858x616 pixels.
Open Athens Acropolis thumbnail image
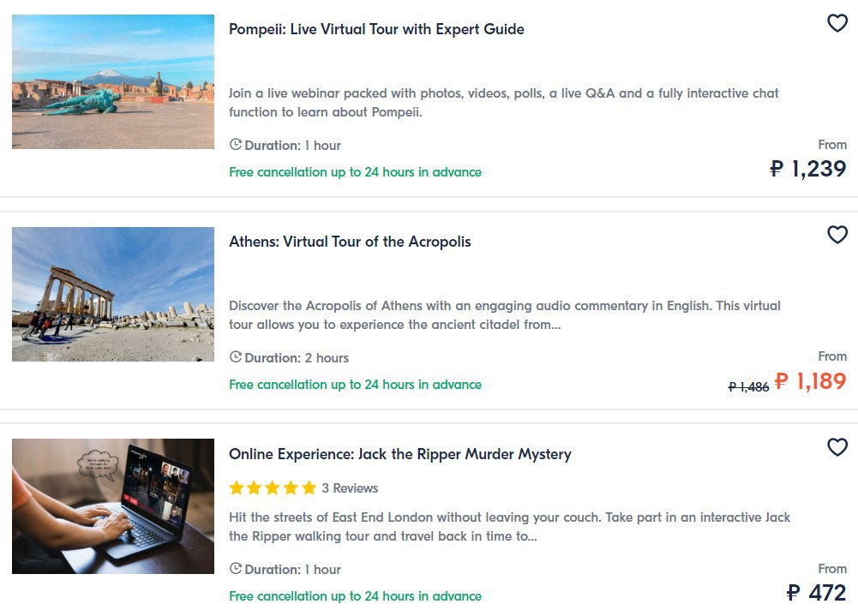tap(113, 294)
